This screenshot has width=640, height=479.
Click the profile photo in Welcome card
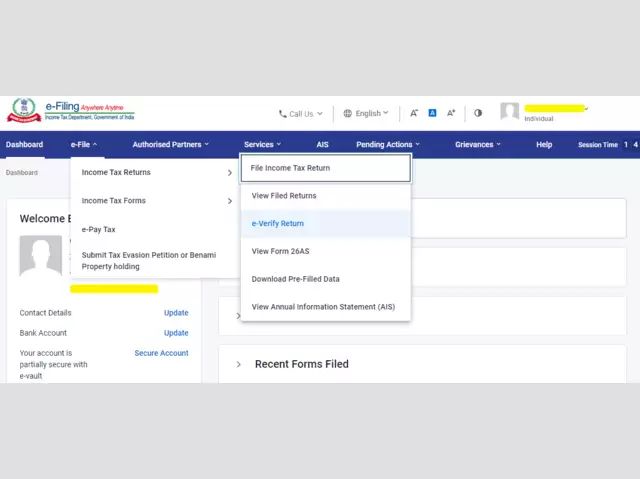click(x=40, y=257)
